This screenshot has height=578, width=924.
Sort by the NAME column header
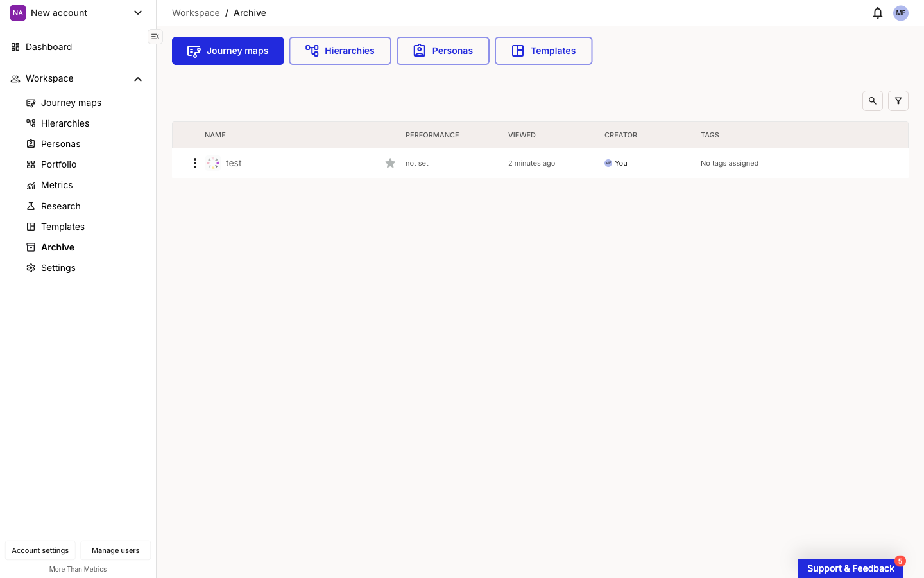tap(215, 135)
